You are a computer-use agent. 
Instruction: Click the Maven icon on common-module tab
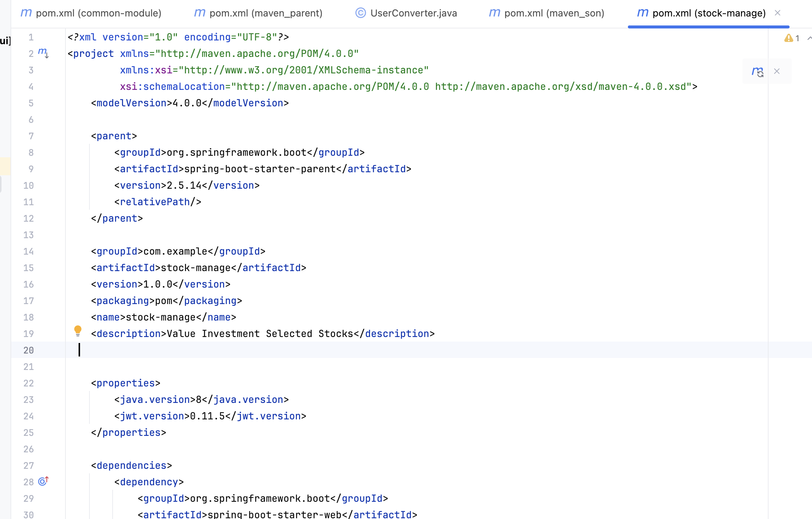pos(26,13)
